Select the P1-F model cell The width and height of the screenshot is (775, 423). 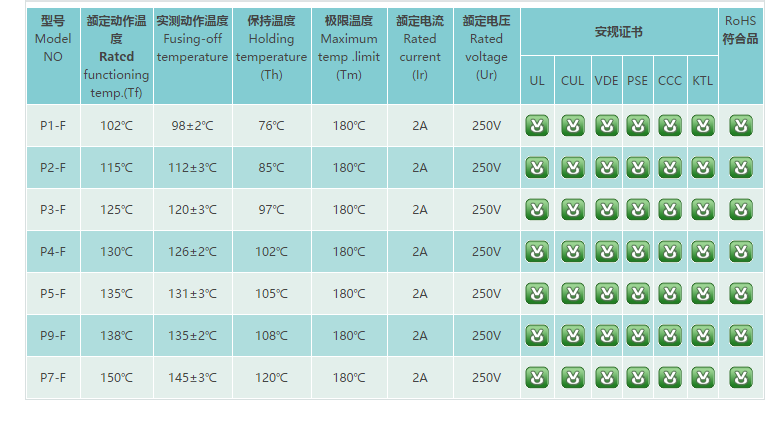pyautogui.click(x=53, y=125)
